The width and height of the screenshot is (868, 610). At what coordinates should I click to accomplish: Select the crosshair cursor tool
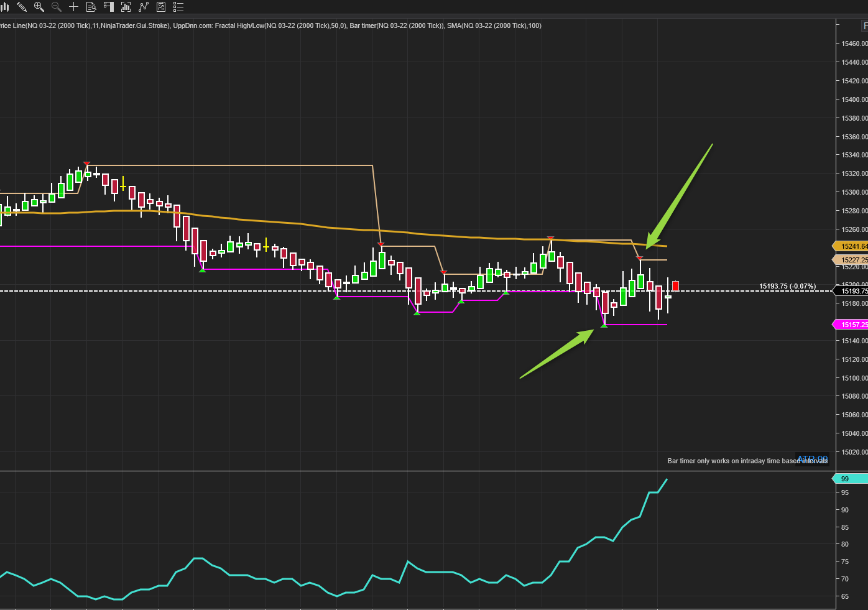click(x=73, y=7)
